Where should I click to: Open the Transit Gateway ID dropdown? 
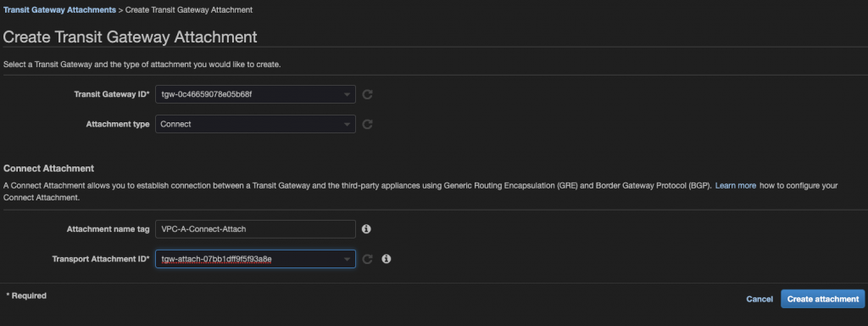(255, 94)
